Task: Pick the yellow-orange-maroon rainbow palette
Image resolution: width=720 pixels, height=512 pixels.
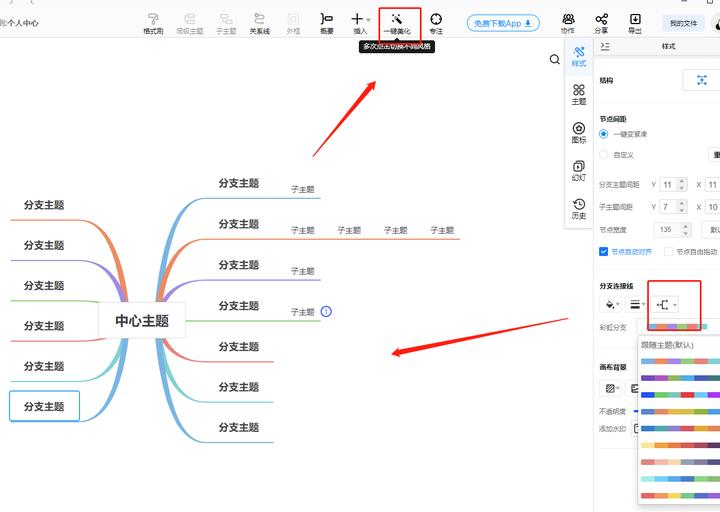Action: [680, 445]
